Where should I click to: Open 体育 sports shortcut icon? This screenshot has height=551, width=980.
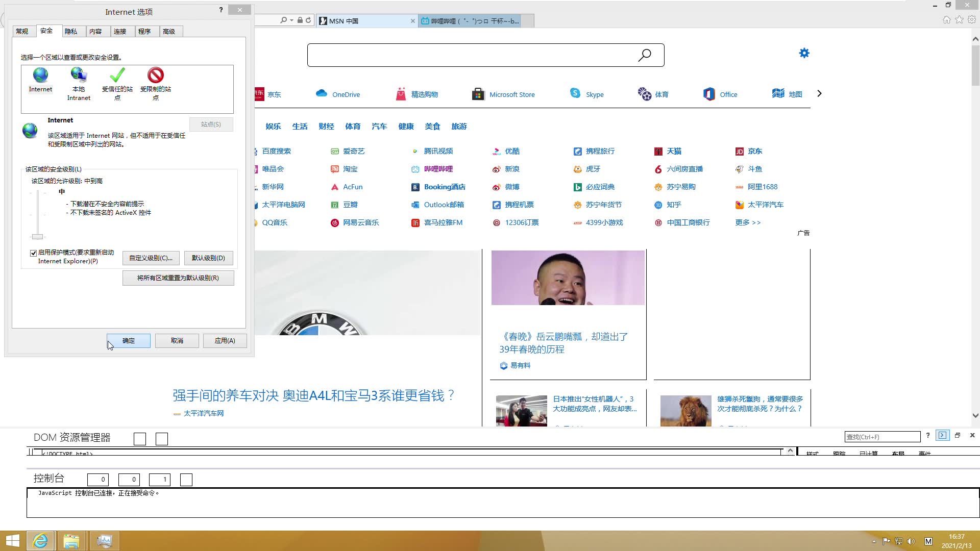(x=645, y=94)
